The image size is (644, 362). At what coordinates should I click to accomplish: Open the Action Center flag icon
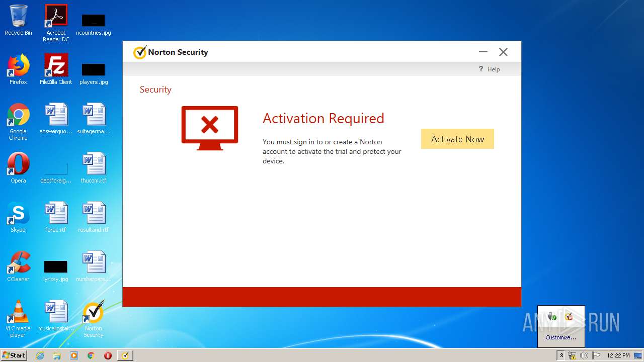[x=596, y=355]
